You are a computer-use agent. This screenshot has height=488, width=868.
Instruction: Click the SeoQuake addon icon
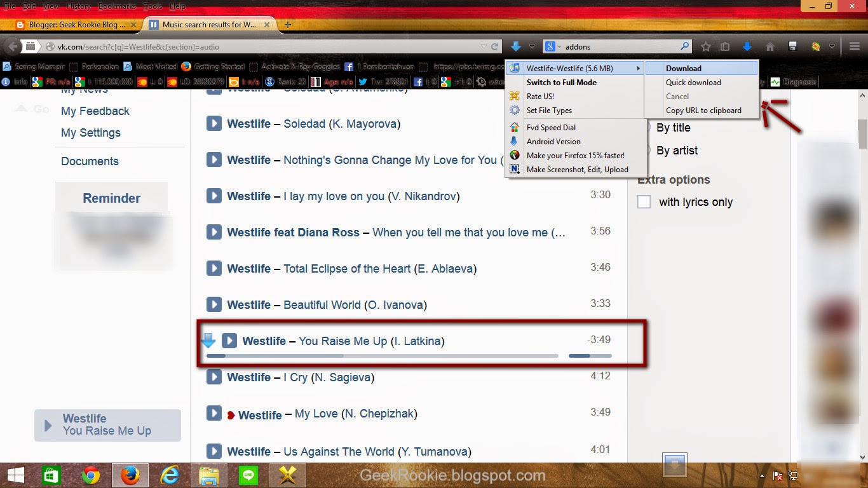pos(816,46)
